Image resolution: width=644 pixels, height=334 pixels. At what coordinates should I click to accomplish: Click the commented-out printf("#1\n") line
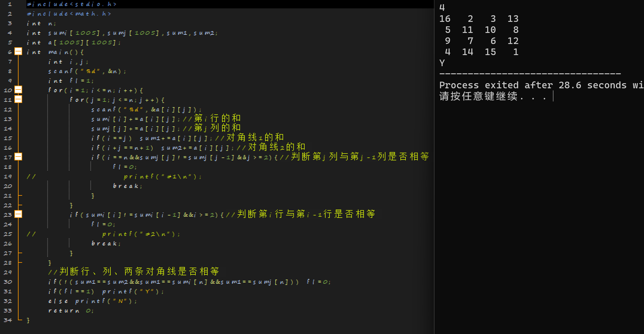(162, 177)
